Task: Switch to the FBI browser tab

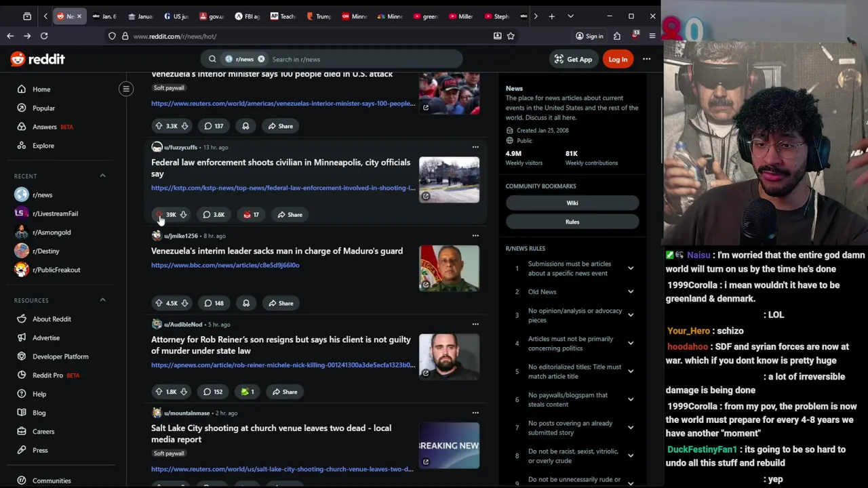Action: click(x=248, y=16)
